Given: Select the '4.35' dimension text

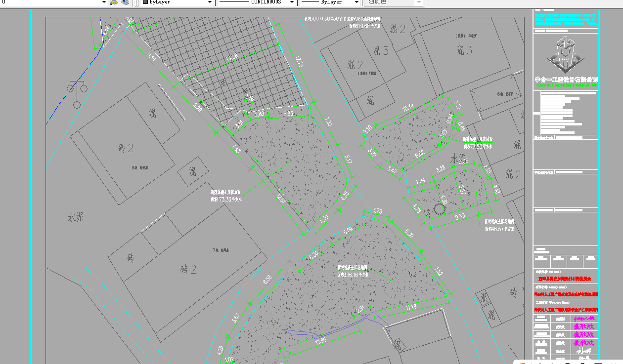Looking at the screenshot, I should (345, 196).
